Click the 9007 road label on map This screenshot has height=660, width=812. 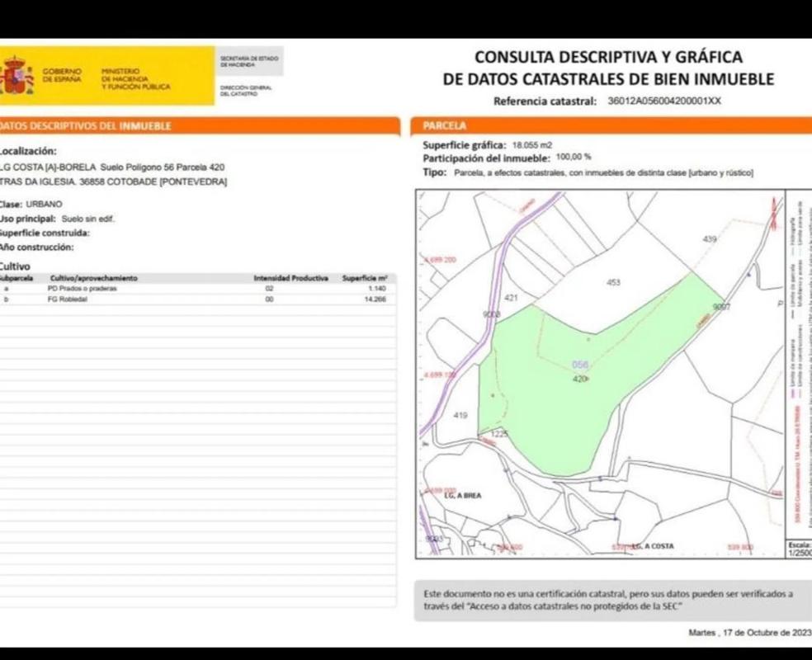point(721,306)
